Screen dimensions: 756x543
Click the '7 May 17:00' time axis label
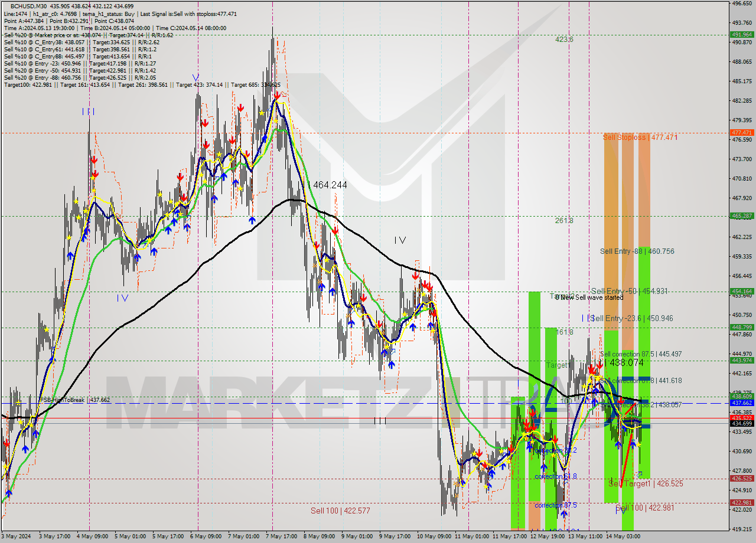point(282,537)
